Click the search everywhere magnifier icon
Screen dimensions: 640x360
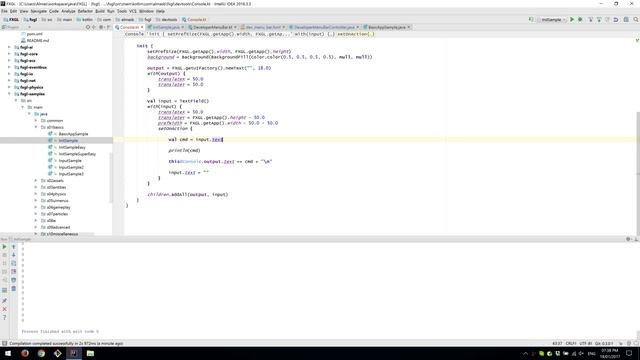(x=636, y=20)
